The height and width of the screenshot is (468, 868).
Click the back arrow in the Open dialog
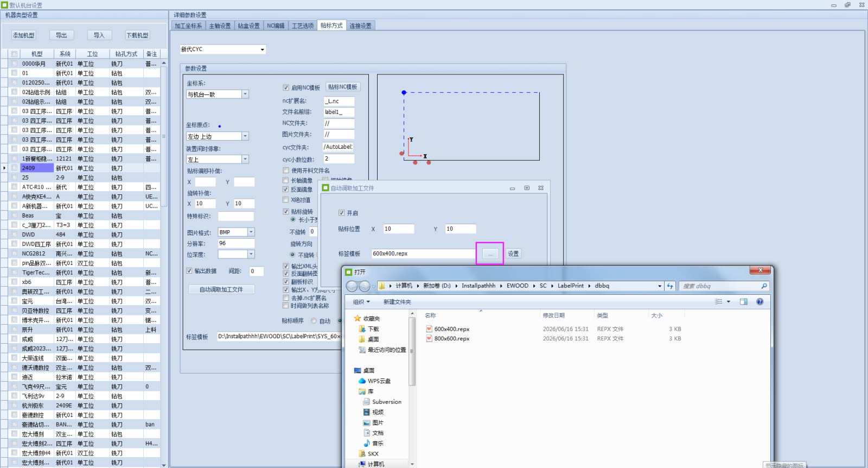click(352, 286)
